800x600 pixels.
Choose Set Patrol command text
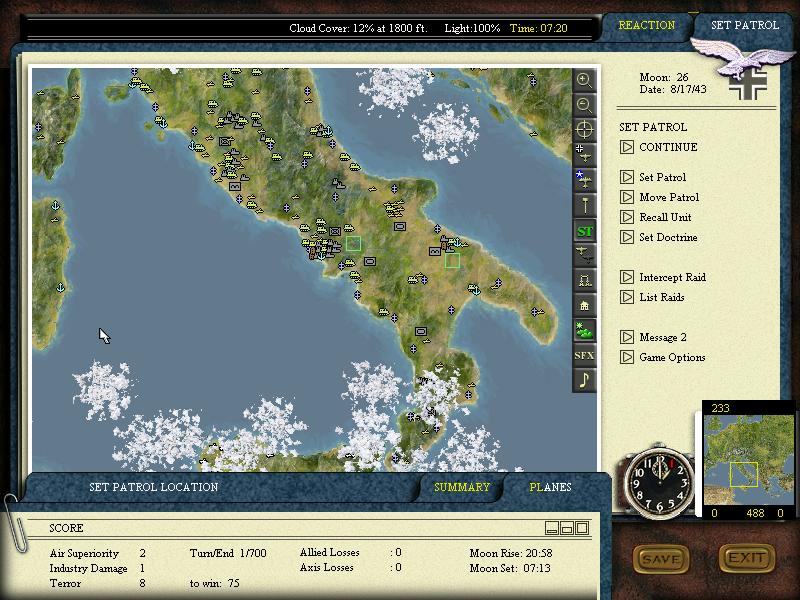click(662, 177)
